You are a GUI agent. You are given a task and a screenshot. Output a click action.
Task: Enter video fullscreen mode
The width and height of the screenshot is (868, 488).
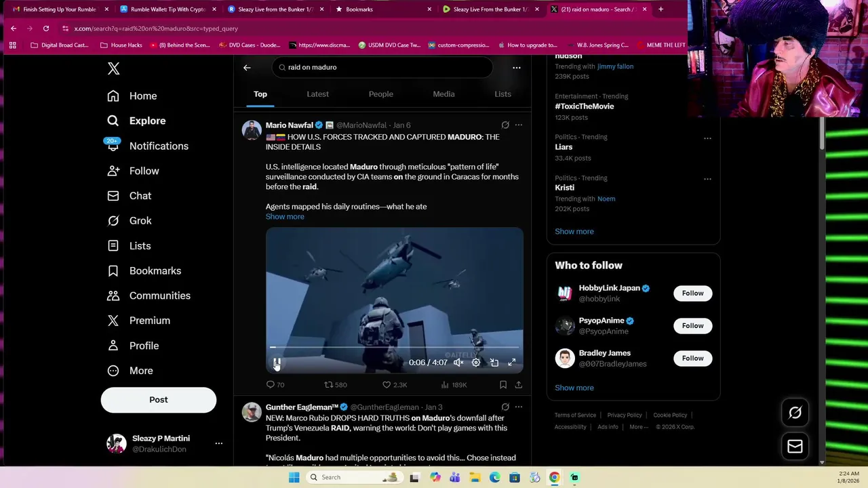click(512, 363)
